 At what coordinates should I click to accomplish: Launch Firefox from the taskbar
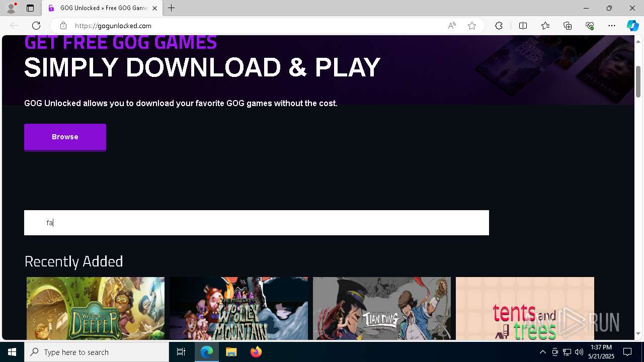pyautogui.click(x=256, y=352)
